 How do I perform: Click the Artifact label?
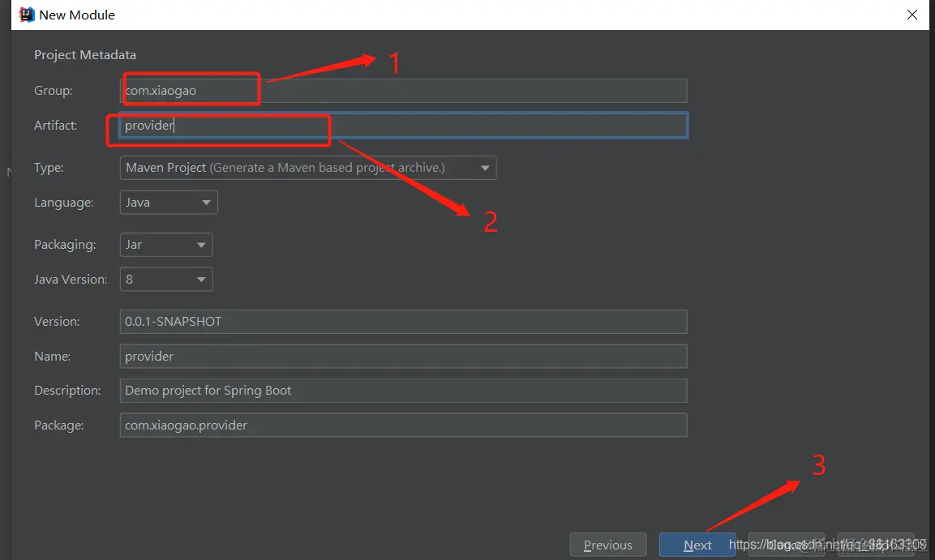click(55, 125)
